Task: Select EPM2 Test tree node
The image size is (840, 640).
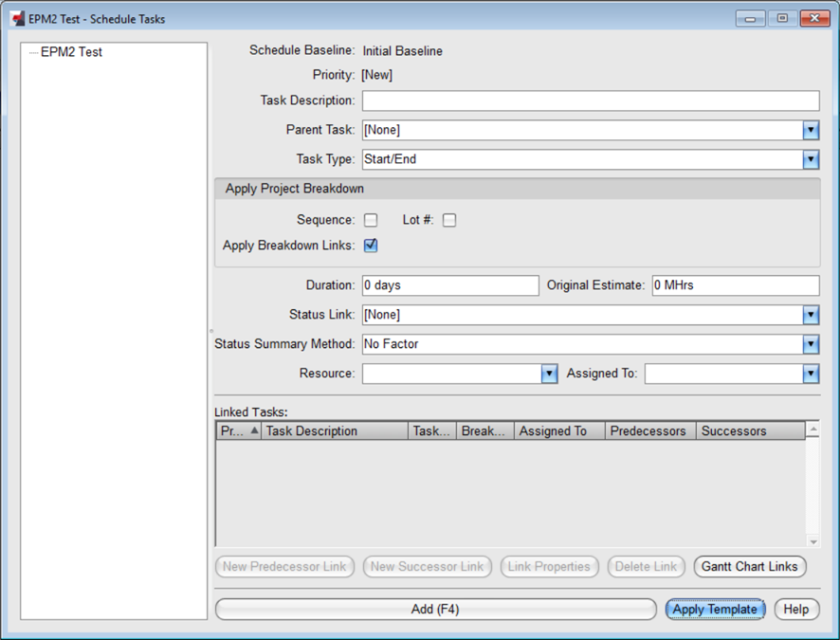Action: point(71,52)
